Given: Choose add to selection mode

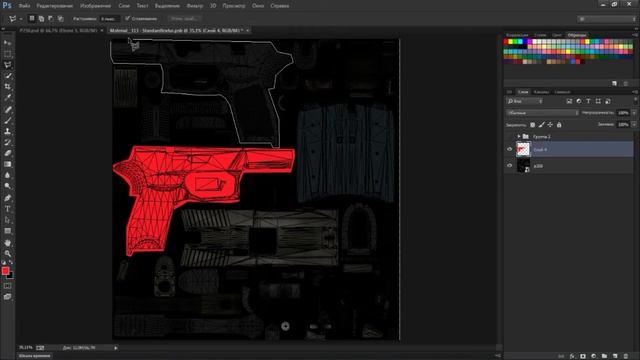Looking at the screenshot, I should click(x=41, y=18).
